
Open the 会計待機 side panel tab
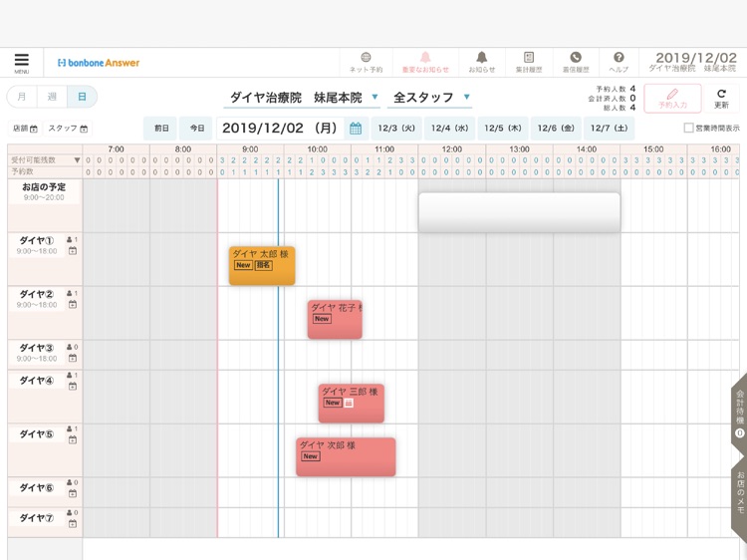(739, 415)
